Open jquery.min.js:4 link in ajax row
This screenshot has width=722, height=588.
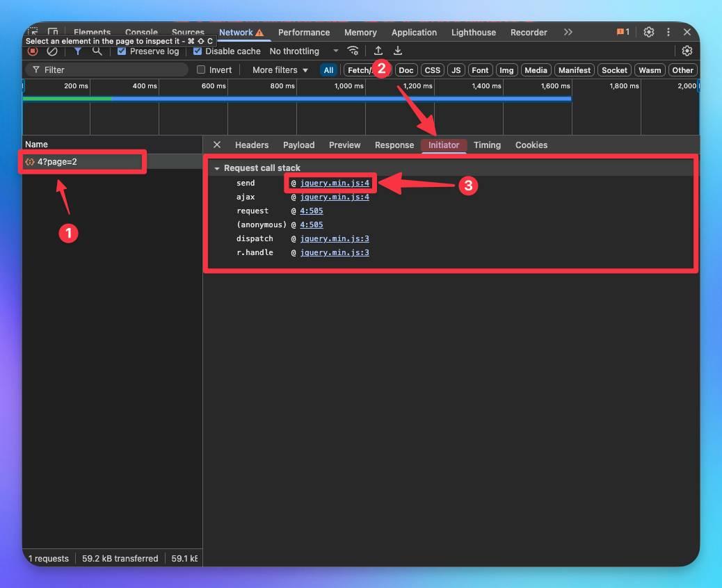[335, 197]
